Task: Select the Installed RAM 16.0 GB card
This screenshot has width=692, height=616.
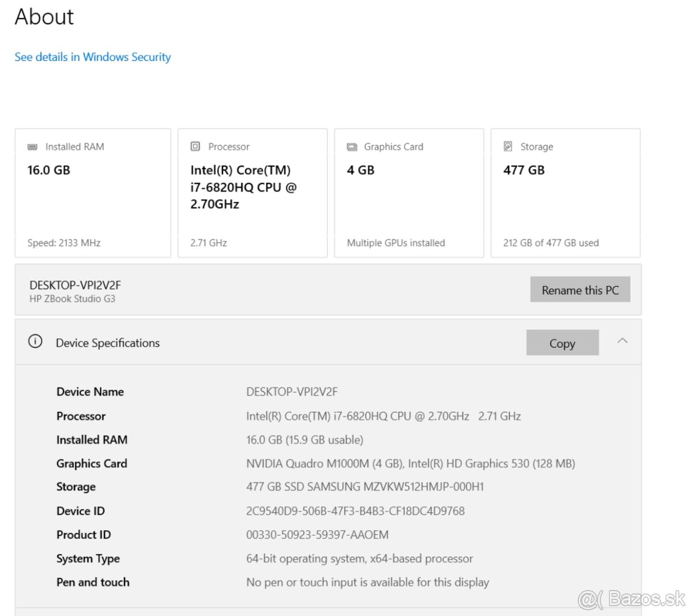Action: click(93, 193)
